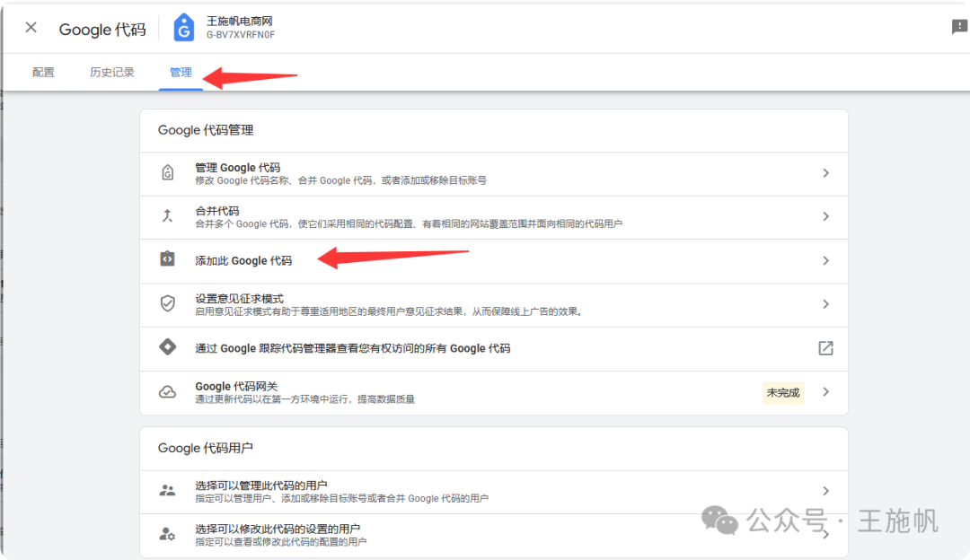
Task: Click the Google 代码 header title
Action: pos(102,29)
